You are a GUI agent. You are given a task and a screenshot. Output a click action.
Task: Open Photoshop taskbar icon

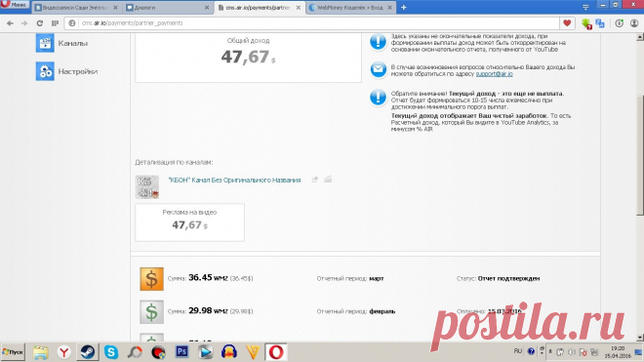[181, 351]
